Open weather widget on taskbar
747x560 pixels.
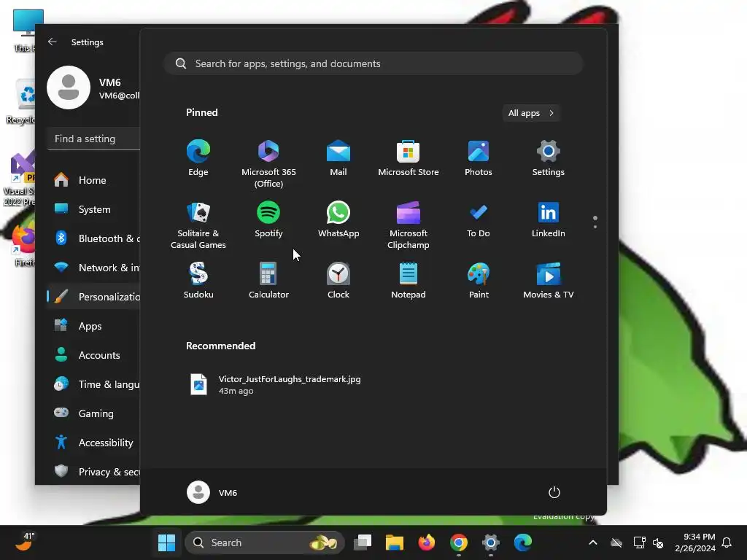click(25, 542)
